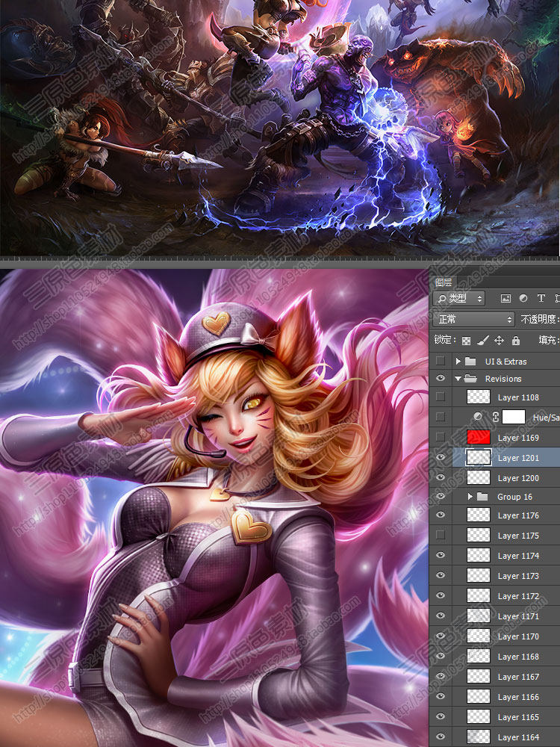
Task: Select Layer 1175 name
Action: (x=518, y=536)
